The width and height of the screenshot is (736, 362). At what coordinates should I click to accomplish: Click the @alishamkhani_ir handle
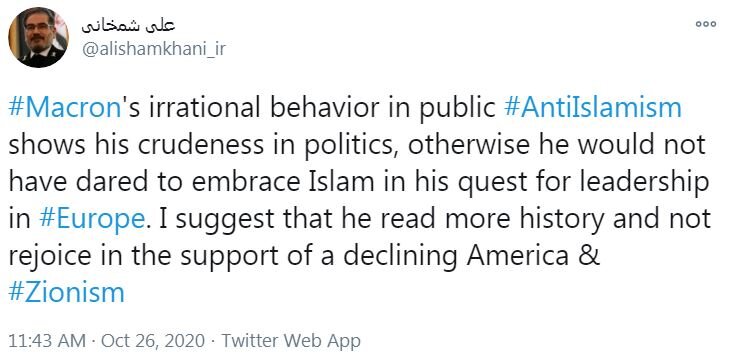coord(154,50)
